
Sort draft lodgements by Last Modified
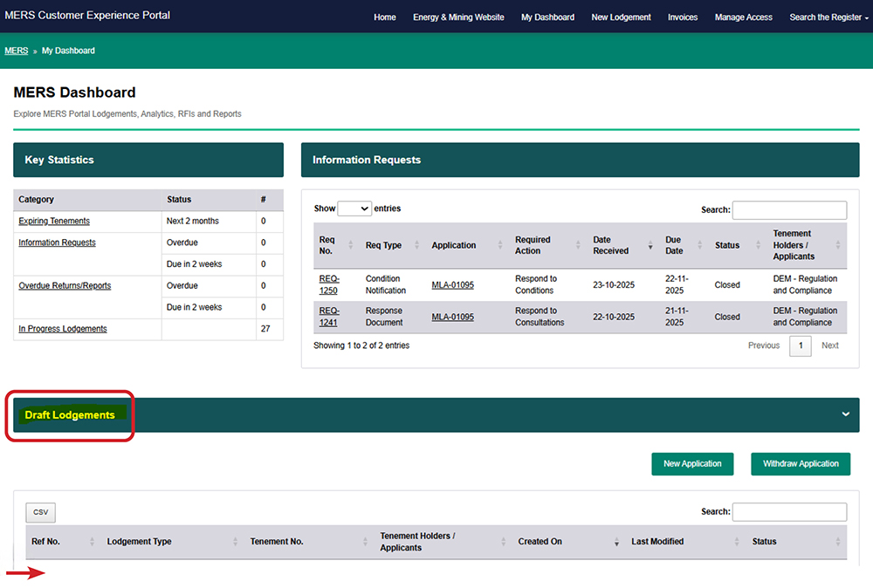pos(685,541)
